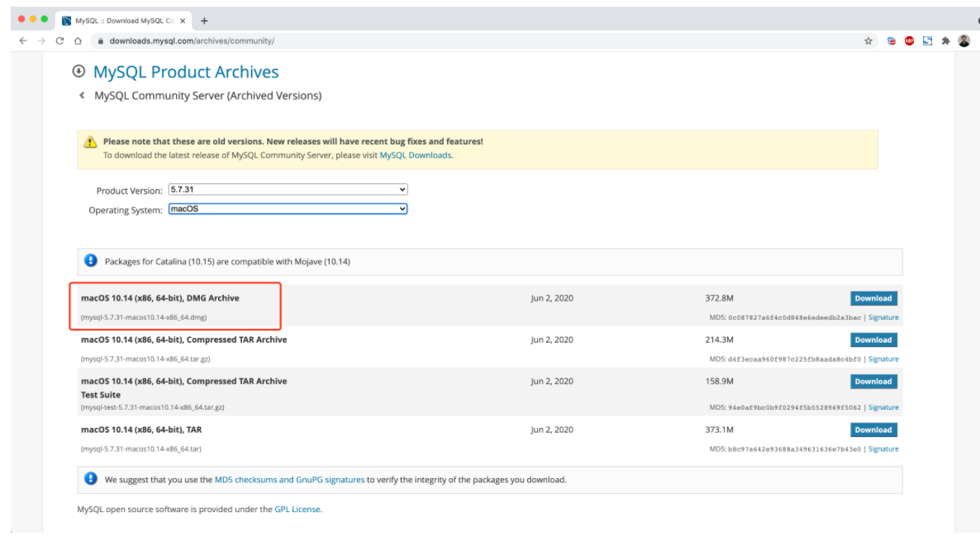980x541 pixels.
Task: Download the 373.1M macOS TAR package
Action: pyautogui.click(x=873, y=429)
